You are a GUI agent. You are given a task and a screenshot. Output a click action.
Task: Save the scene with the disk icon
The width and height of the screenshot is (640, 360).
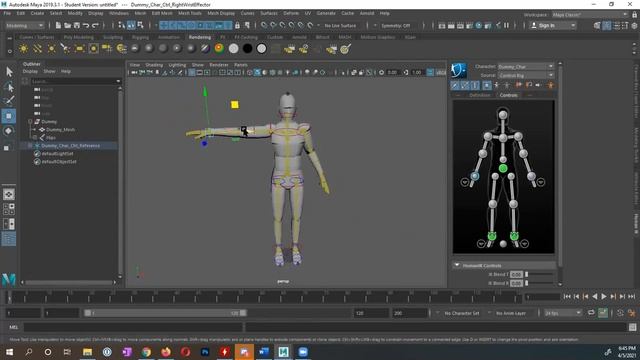point(77,25)
